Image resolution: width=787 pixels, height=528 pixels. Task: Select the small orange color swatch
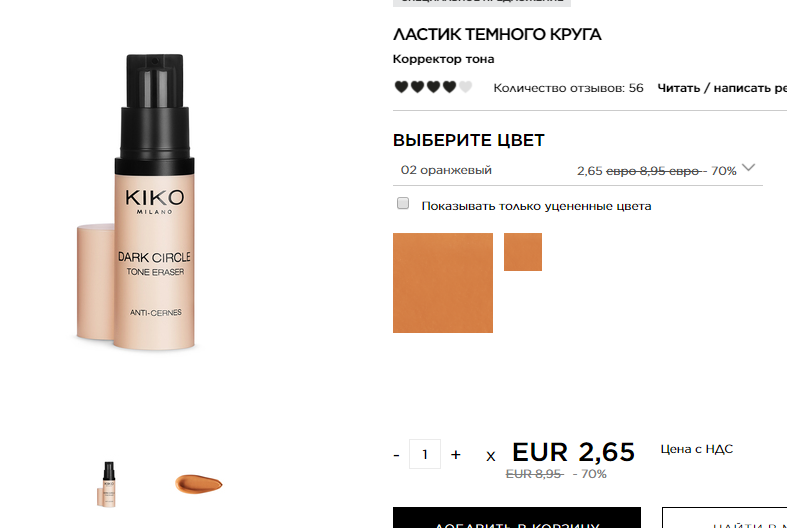[522, 251]
